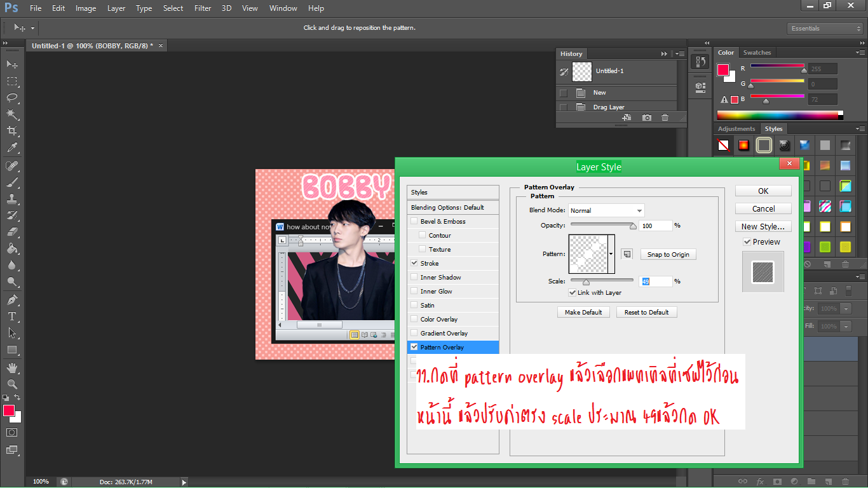The height and width of the screenshot is (488, 868).
Task: Cancel the Layer Style dialog
Action: point(763,208)
